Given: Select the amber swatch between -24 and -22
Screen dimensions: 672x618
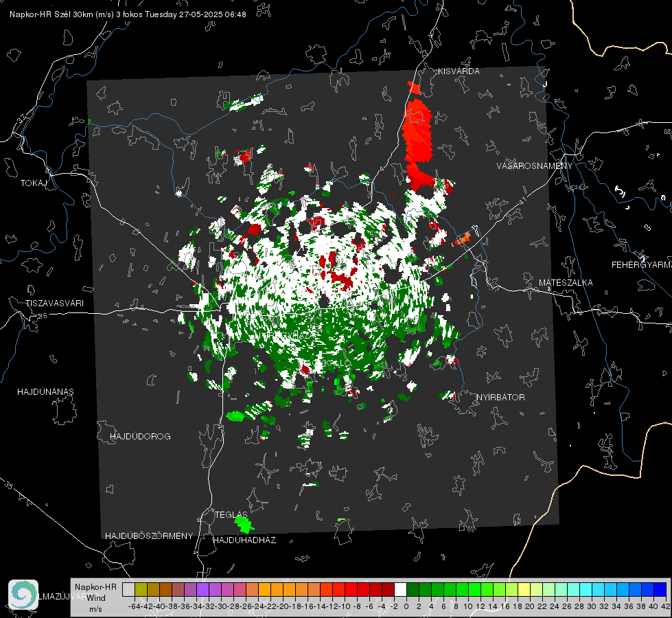Looking at the screenshot, I should click(x=264, y=589).
